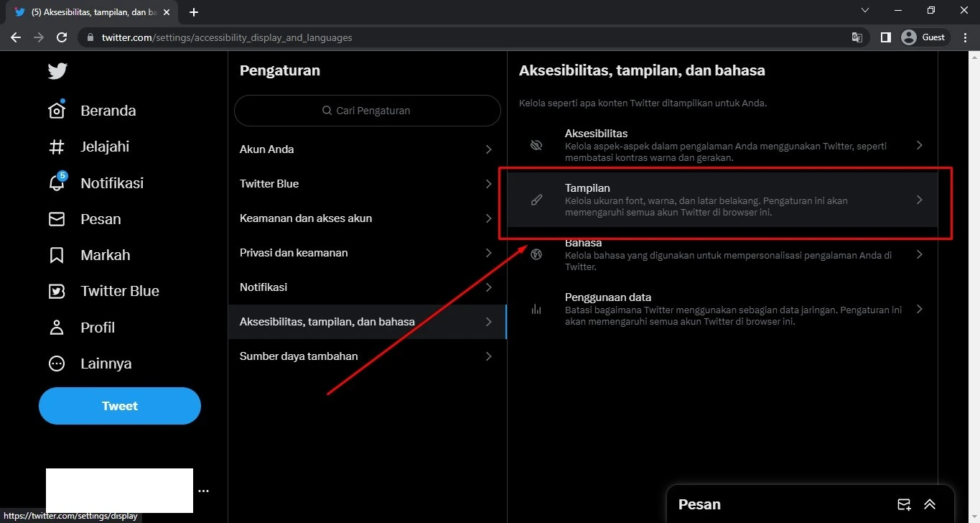Click the browser address bar URL
This screenshot has height=523, width=980.
pyautogui.click(x=227, y=37)
